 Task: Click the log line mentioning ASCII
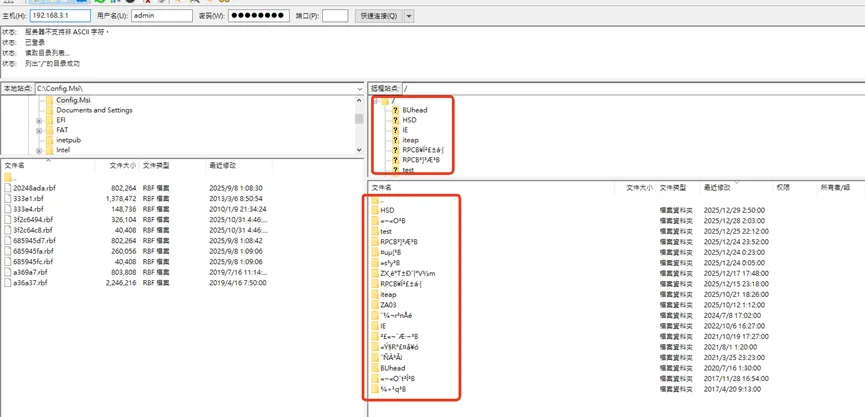point(67,32)
